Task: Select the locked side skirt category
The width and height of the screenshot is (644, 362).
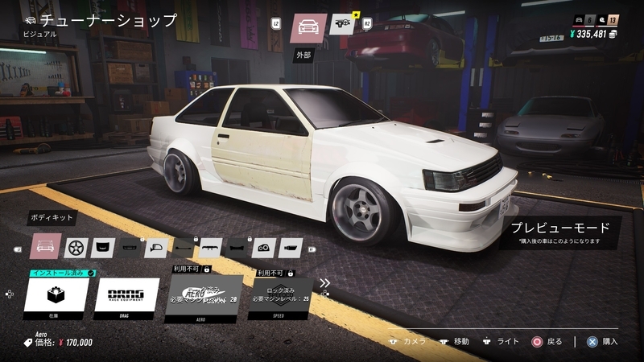Action: point(184,248)
